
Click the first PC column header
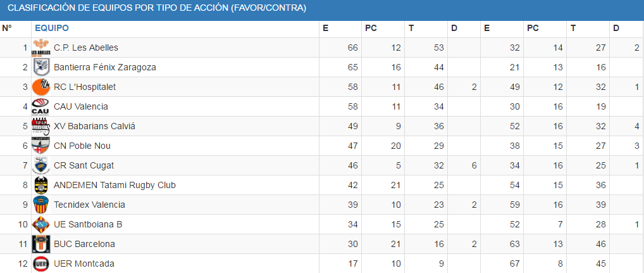pos(371,28)
